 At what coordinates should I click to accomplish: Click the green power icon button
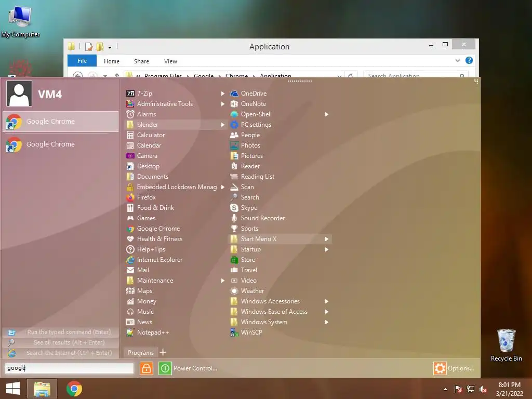click(x=165, y=368)
